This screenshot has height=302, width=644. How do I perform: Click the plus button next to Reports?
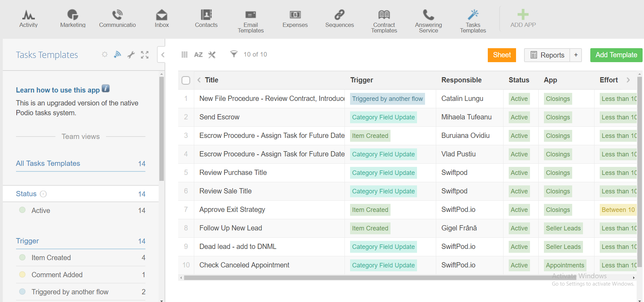(576, 55)
